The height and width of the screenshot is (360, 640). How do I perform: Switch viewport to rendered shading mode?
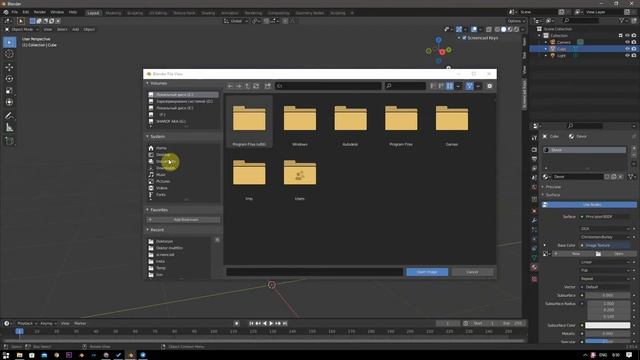click(x=516, y=29)
